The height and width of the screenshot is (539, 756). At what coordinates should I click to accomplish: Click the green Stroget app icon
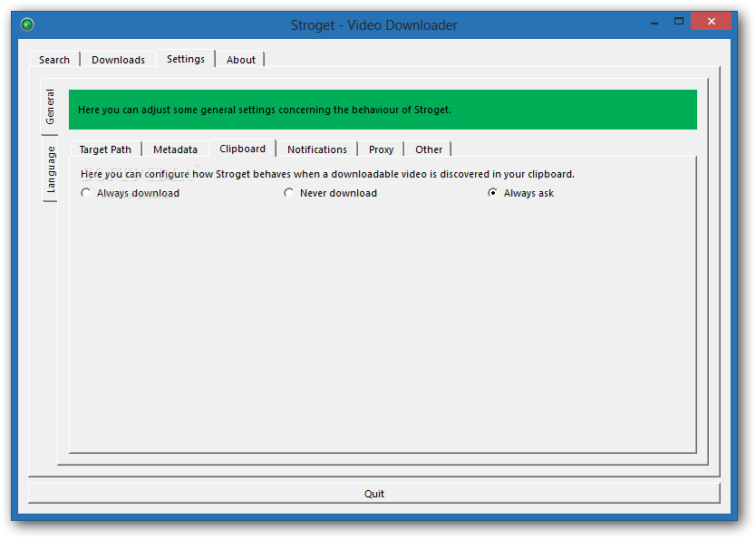(x=27, y=24)
